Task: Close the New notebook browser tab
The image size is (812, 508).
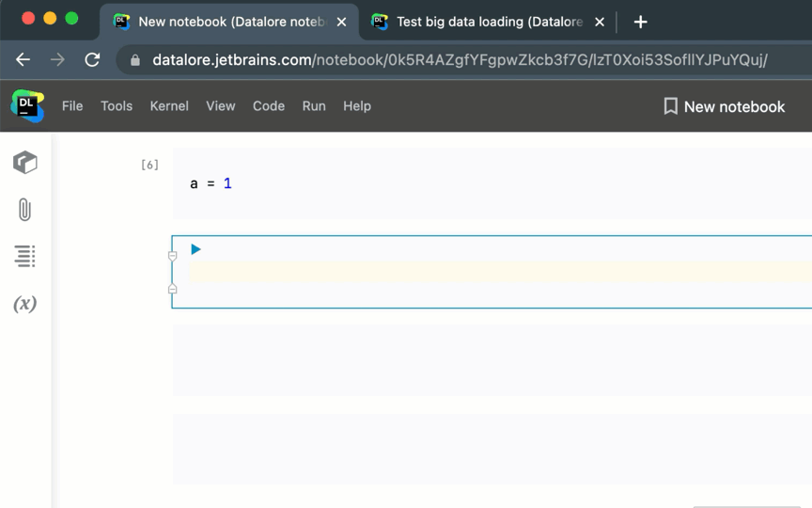Action: coord(341,22)
